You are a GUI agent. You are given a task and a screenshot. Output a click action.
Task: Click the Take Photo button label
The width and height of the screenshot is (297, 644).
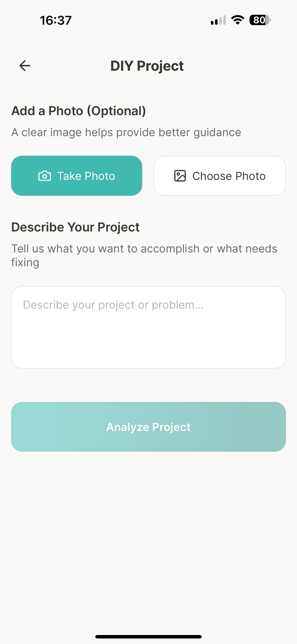coord(86,176)
